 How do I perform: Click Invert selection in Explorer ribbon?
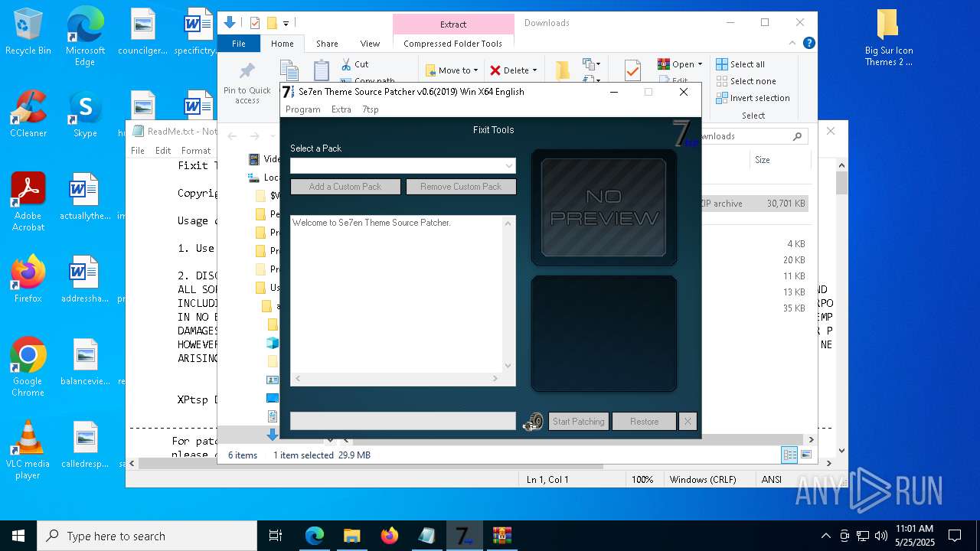pos(753,98)
